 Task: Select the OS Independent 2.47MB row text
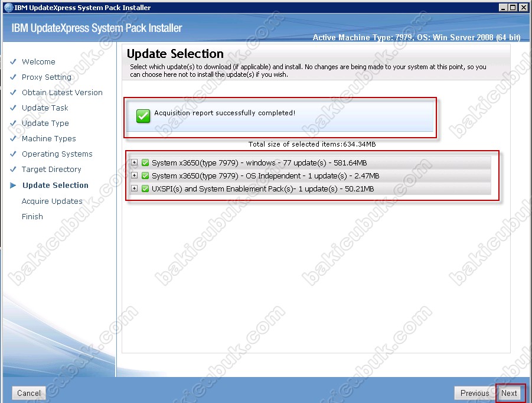pos(265,176)
